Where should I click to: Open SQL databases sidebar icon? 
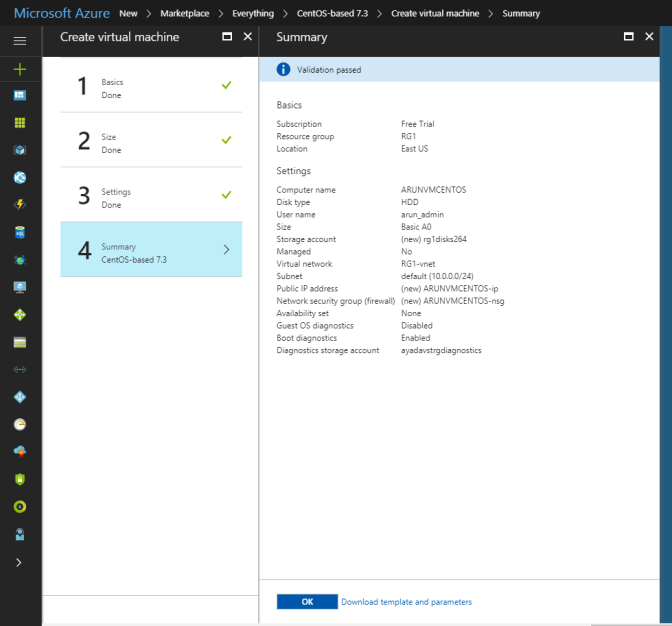click(20, 232)
